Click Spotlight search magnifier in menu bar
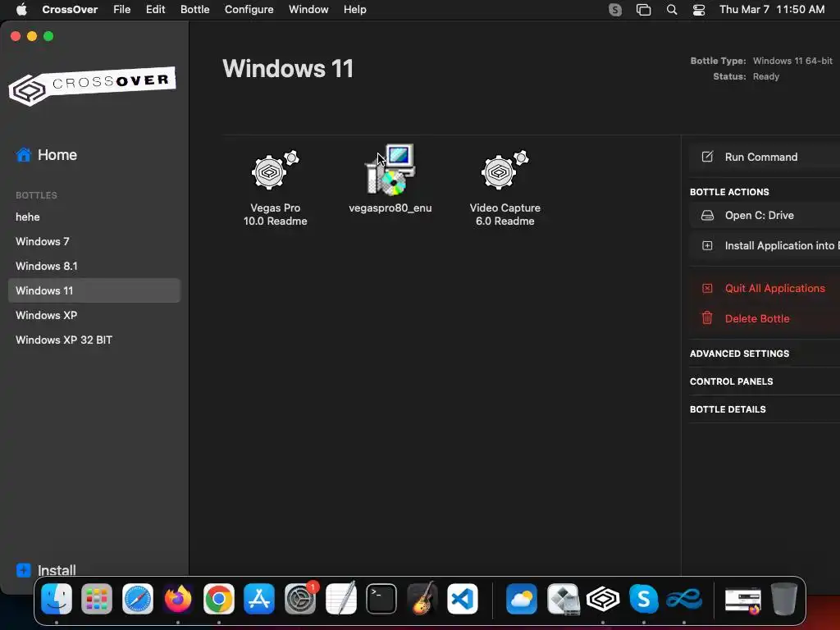Screen dimensions: 840x630 coord(672,10)
